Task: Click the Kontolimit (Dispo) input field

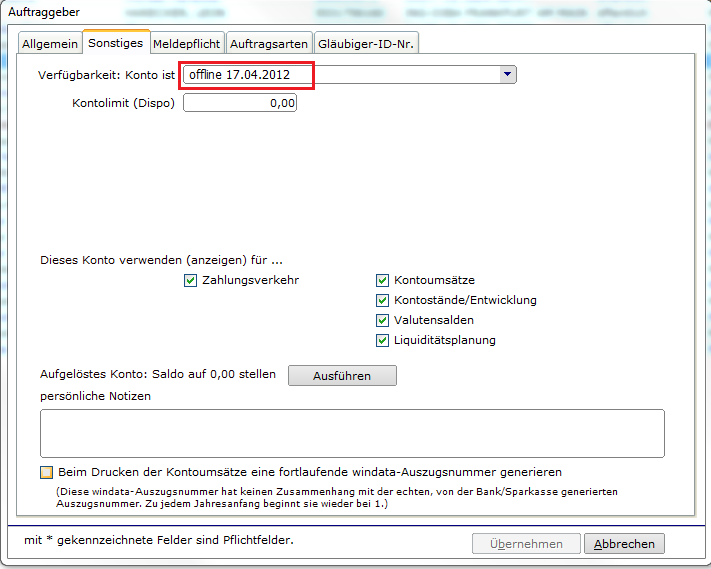Action: (240, 103)
